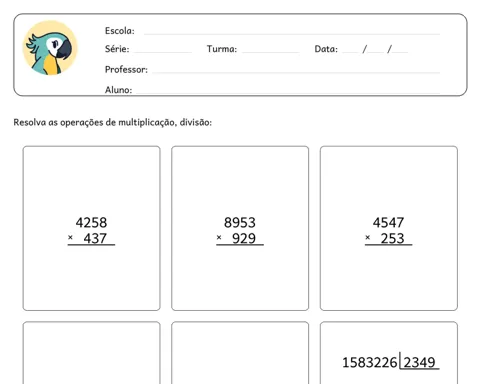Screen dimensions: 480x384
Task: Click the multiplication sign beside 437
Action: (70, 238)
